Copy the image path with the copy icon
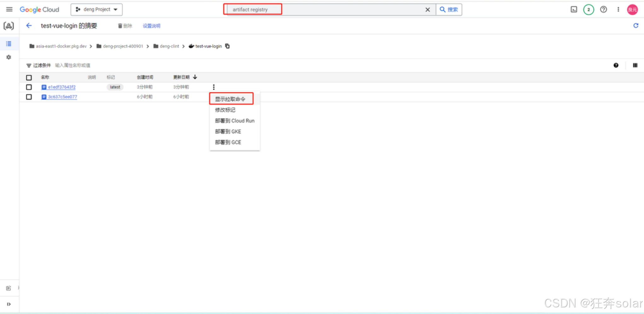The height and width of the screenshot is (314, 644). [227, 46]
